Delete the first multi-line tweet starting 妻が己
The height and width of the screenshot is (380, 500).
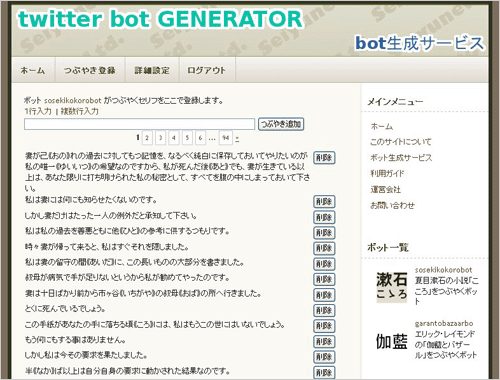[x=324, y=158]
